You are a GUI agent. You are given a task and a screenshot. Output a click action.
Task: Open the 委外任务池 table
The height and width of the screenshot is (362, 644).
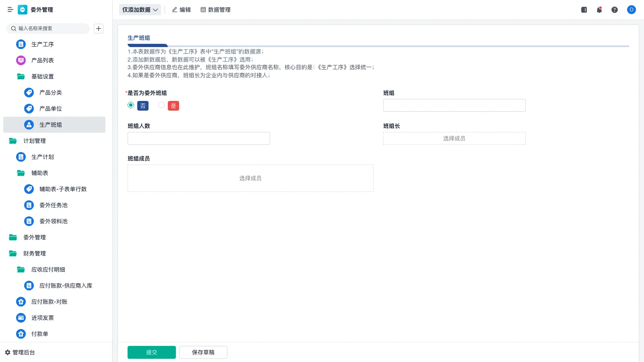pyautogui.click(x=54, y=205)
